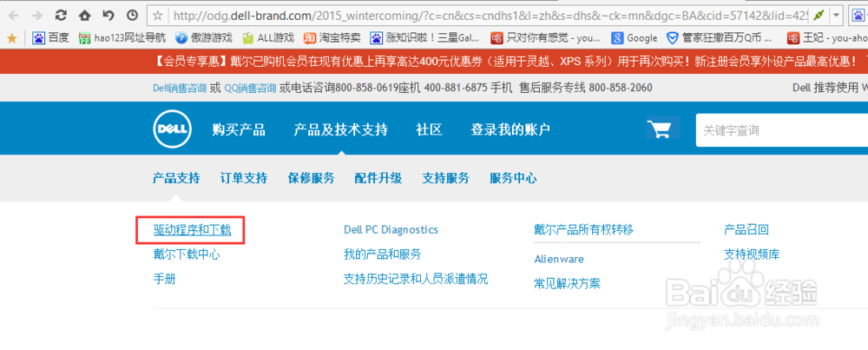This screenshot has height=350, width=868.
Task: Click the 关键字查询 search field
Action: coord(782,130)
